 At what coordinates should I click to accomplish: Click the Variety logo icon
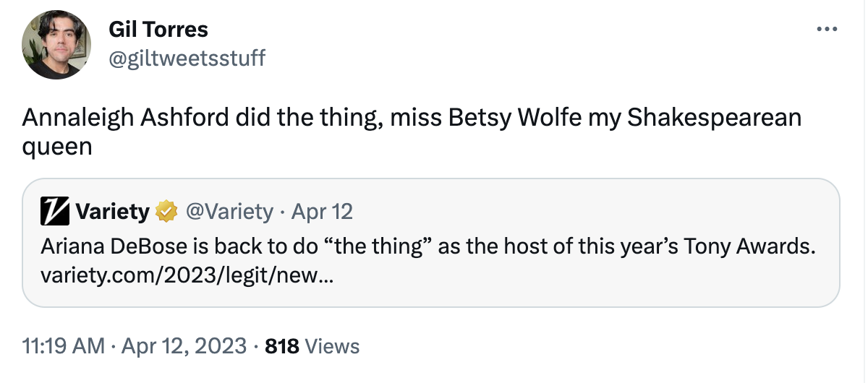56,212
